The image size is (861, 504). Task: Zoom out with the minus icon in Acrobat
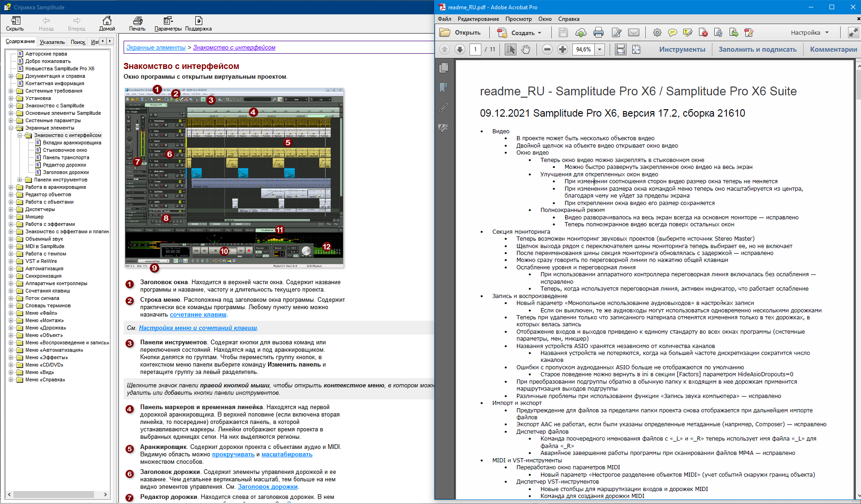pyautogui.click(x=547, y=50)
